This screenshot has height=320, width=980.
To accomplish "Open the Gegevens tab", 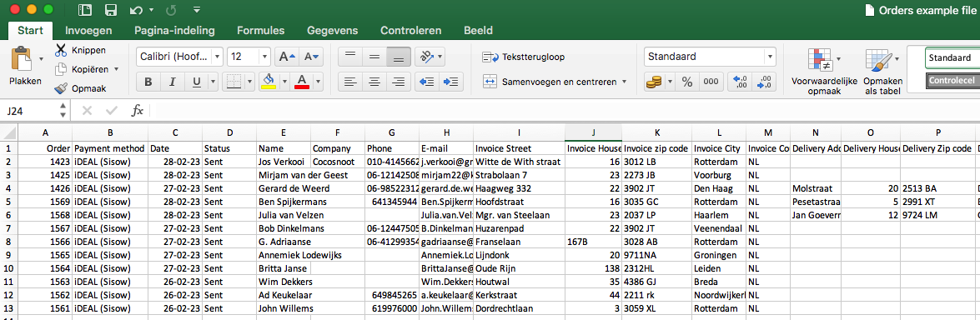I will [x=332, y=30].
